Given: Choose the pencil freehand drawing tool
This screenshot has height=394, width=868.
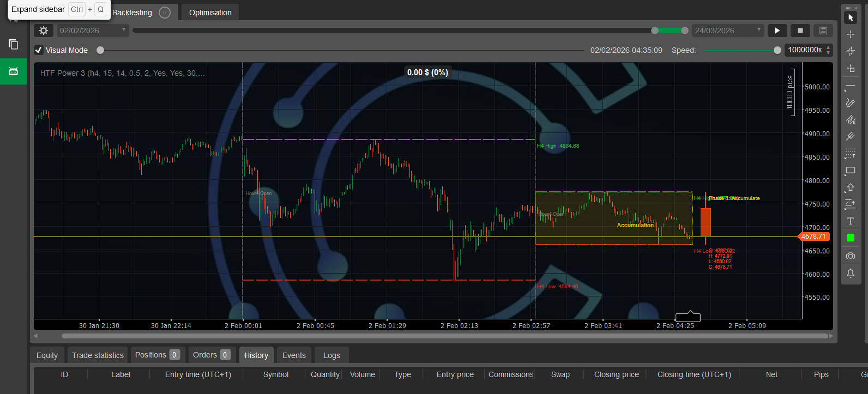Looking at the screenshot, I should pos(850,102).
